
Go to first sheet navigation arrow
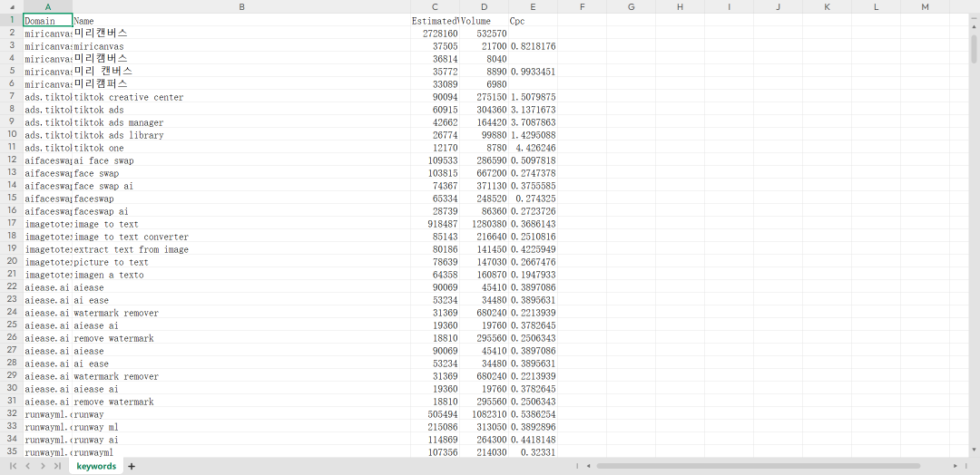click(13, 466)
